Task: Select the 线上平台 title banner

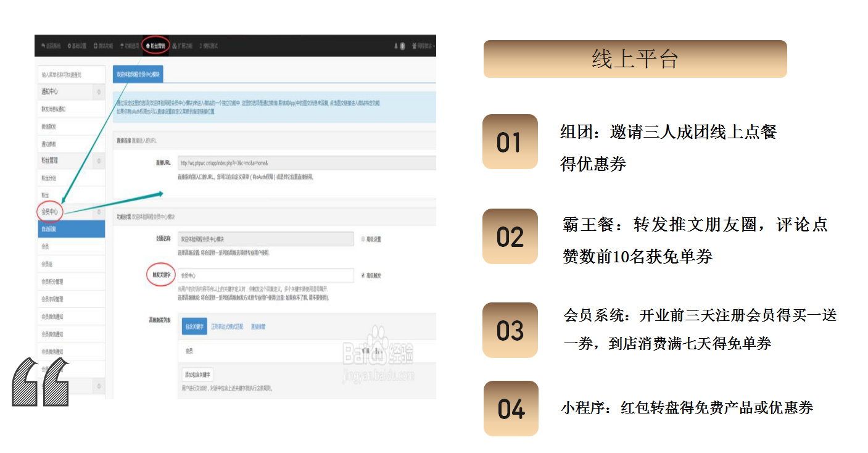Action: pyautogui.click(x=635, y=59)
